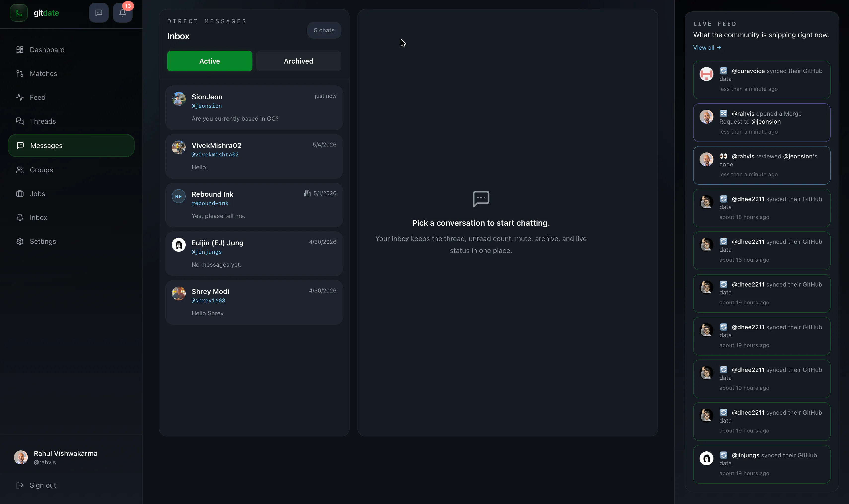Open Settings page

[71, 241]
